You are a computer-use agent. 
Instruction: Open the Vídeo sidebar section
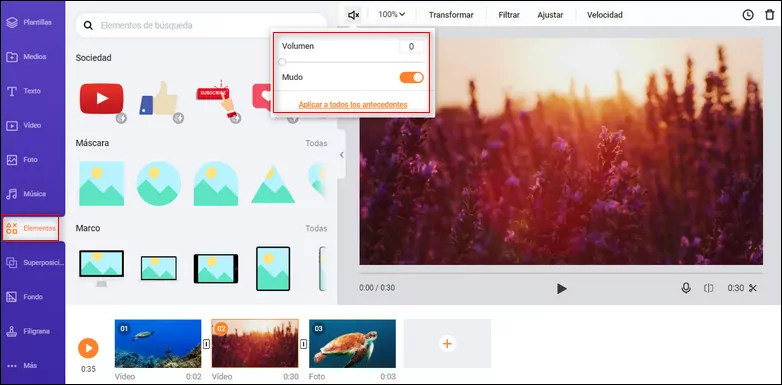(23, 126)
